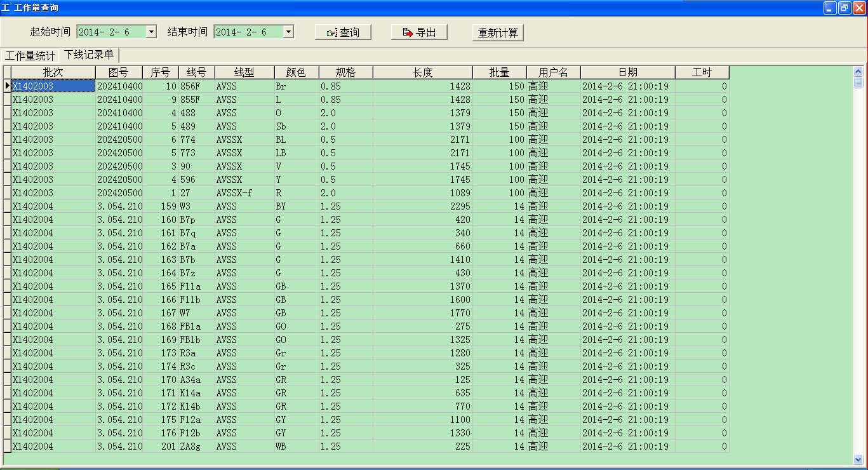Click the 用户名 column header
The width and height of the screenshot is (868, 470).
(x=554, y=72)
